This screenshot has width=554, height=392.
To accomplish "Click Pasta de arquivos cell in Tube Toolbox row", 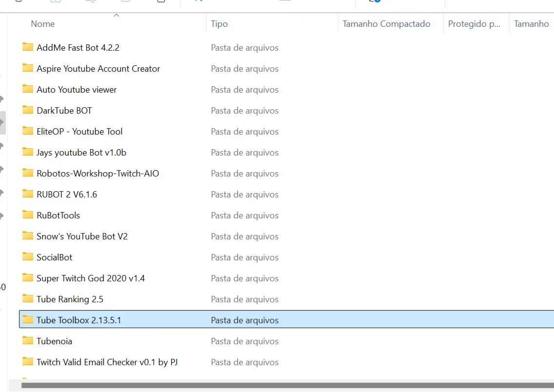I will coord(245,320).
